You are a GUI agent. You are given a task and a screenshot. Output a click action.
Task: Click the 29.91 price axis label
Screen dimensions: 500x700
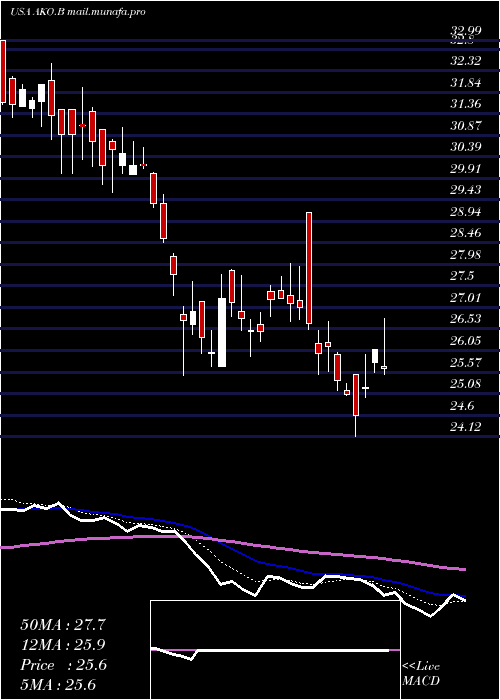tap(466, 169)
